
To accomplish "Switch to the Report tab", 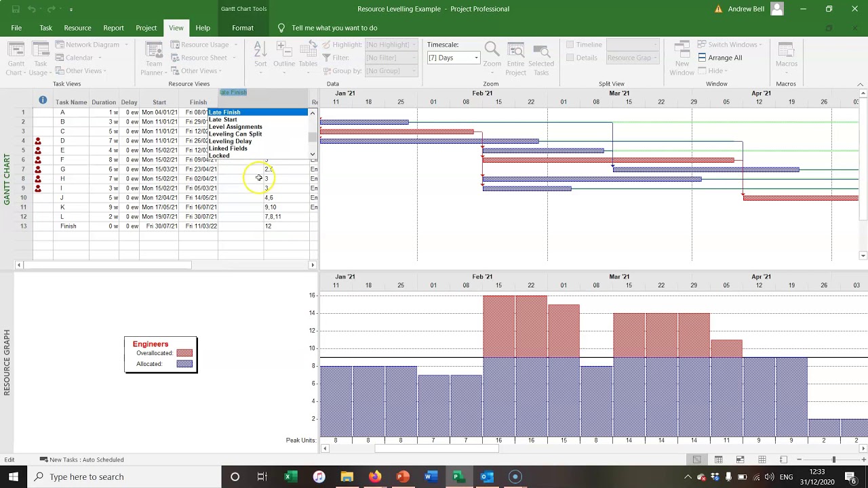I will (113, 28).
